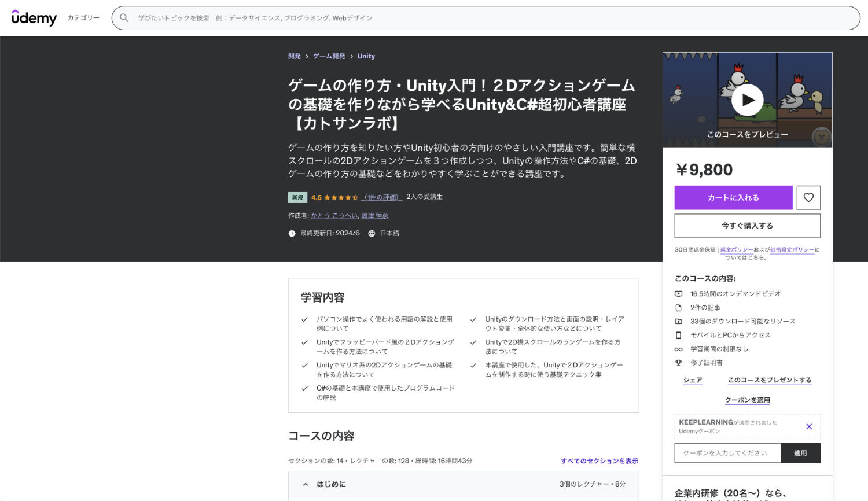Click 33個のダウンロード可能なリソース text
868x501 pixels.
coord(743,322)
